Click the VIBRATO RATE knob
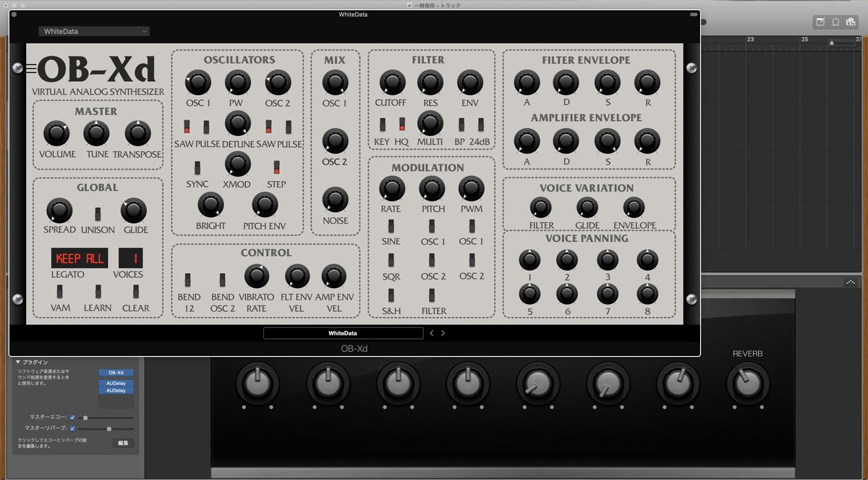Screen dimensions: 868x480 (257, 277)
